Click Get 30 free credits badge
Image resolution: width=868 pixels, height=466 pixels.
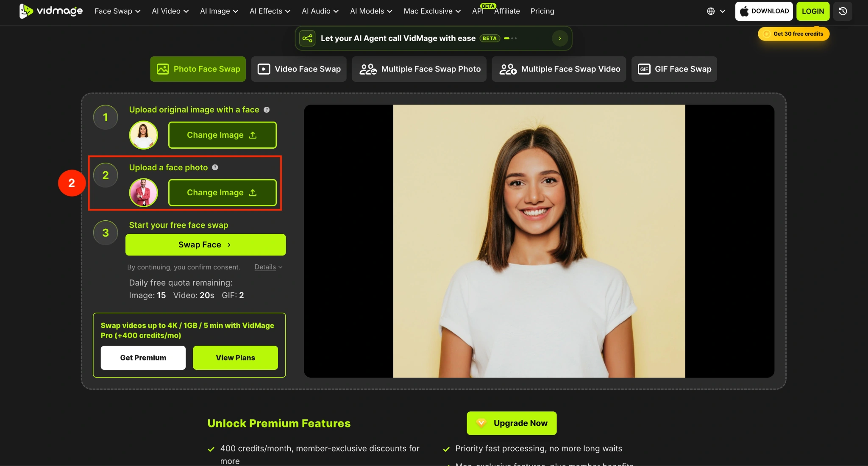[793, 34]
